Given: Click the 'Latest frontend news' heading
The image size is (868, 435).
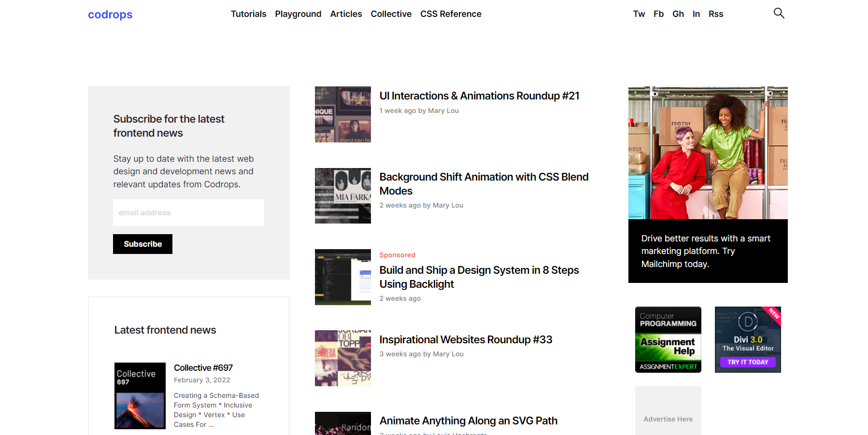Looking at the screenshot, I should pos(165,330).
